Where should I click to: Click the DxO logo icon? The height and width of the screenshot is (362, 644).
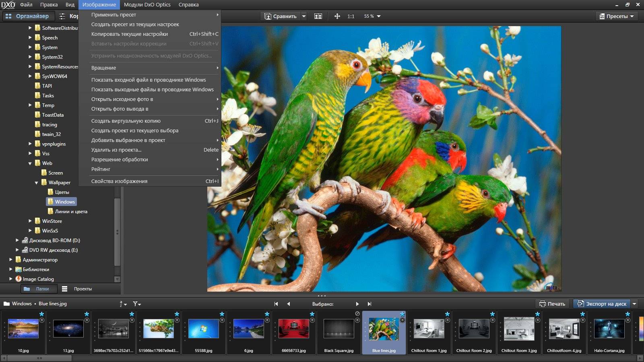[8, 5]
